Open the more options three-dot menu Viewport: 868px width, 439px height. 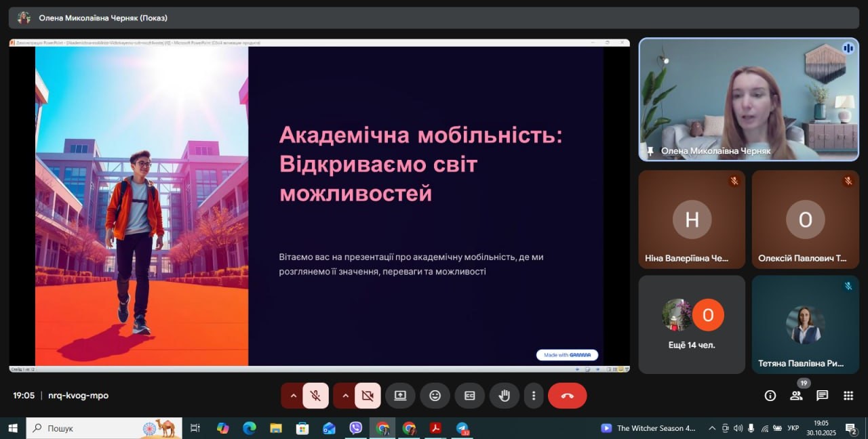[534, 396]
